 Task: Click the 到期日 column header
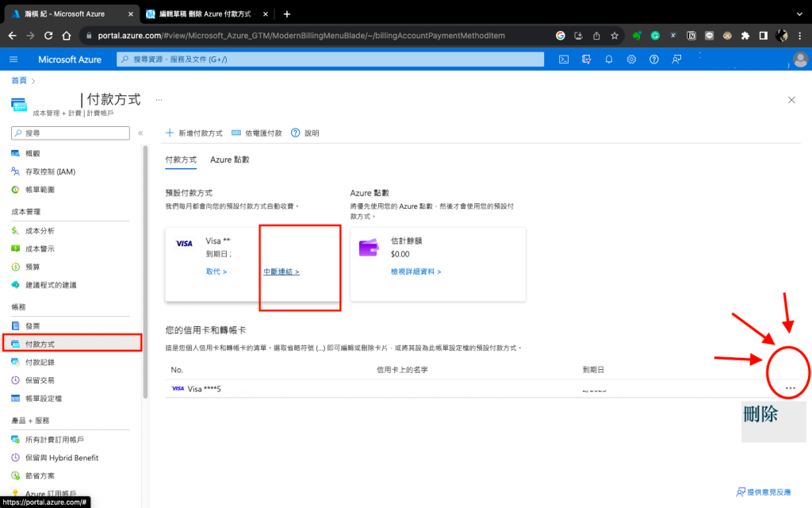[593, 370]
